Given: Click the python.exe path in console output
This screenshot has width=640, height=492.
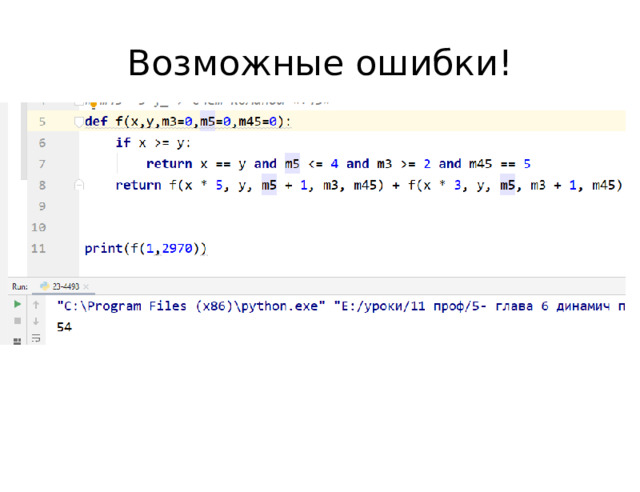Looking at the screenshot, I should 191,306.
